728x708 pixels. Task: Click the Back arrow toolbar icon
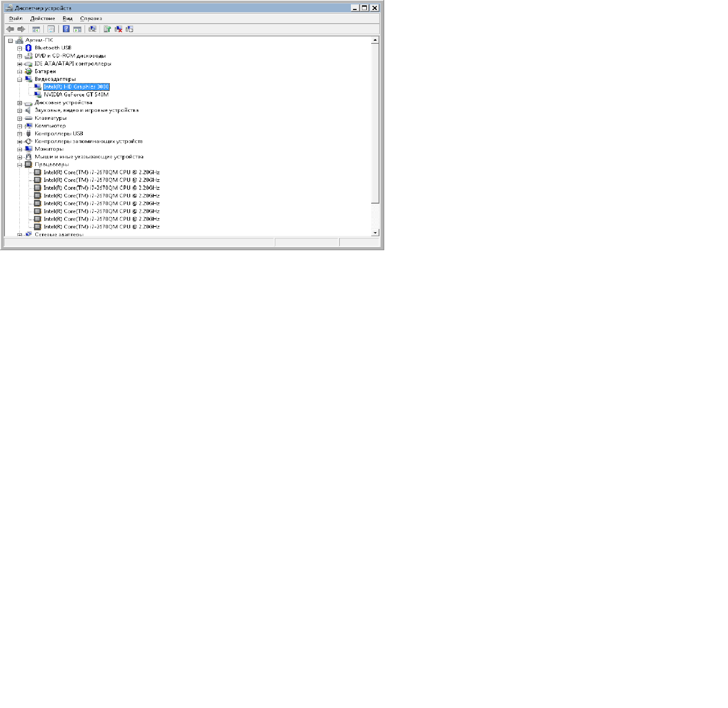click(10, 29)
